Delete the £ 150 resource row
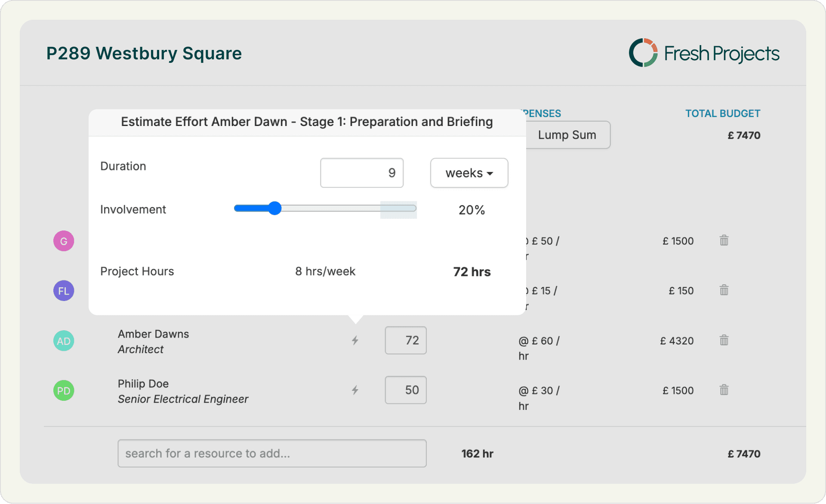The width and height of the screenshot is (826, 504). pos(724,290)
